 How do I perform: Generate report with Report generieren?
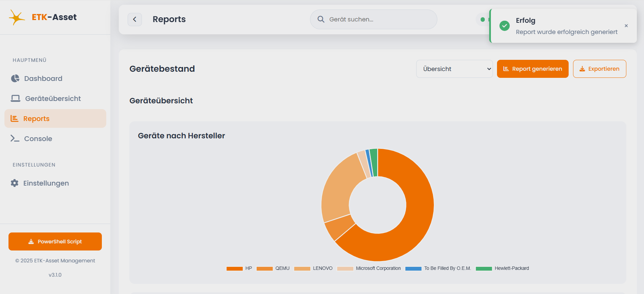tap(533, 69)
